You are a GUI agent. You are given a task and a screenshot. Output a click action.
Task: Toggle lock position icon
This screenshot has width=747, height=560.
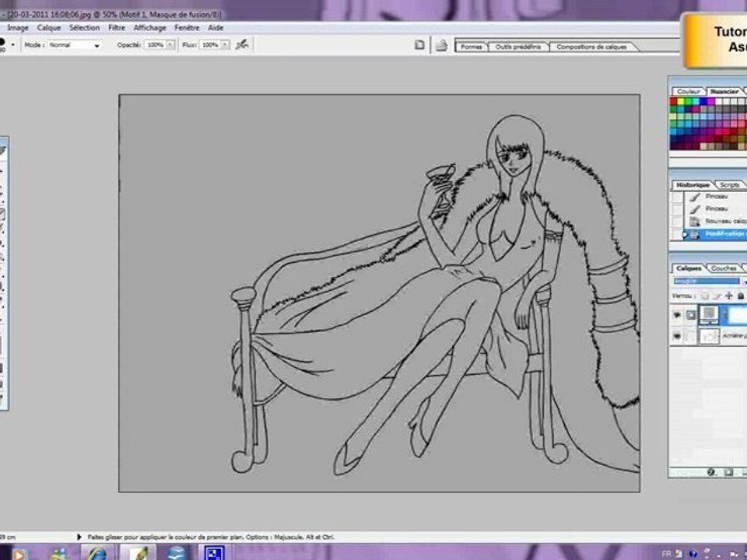(x=728, y=296)
